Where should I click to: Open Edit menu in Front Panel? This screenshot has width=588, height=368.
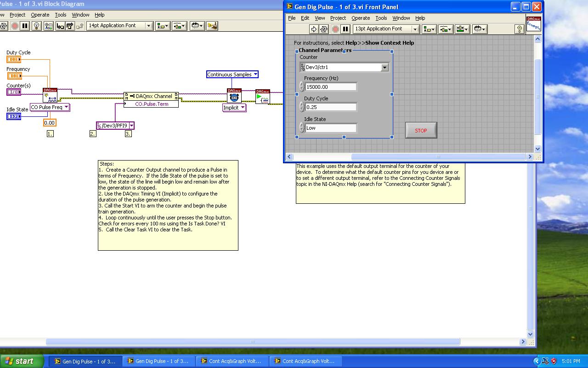[305, 18]
